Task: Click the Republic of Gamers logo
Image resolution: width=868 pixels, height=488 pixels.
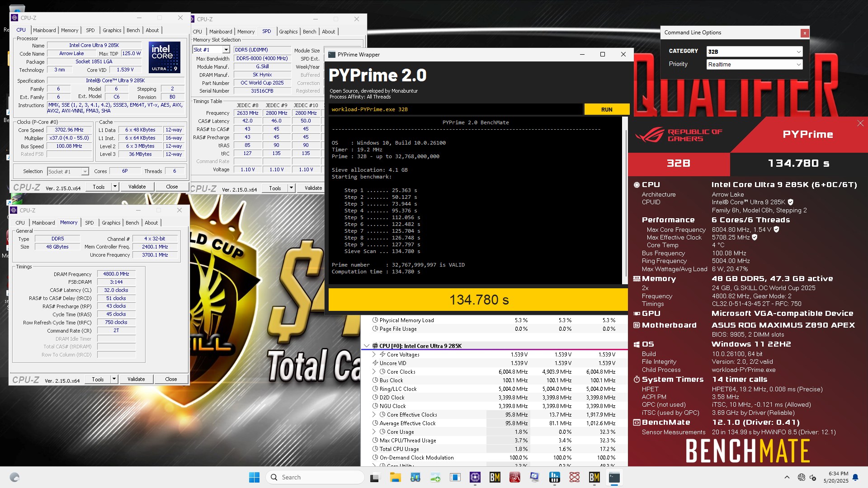Action: pyautogui.click(x=678, y=135)
